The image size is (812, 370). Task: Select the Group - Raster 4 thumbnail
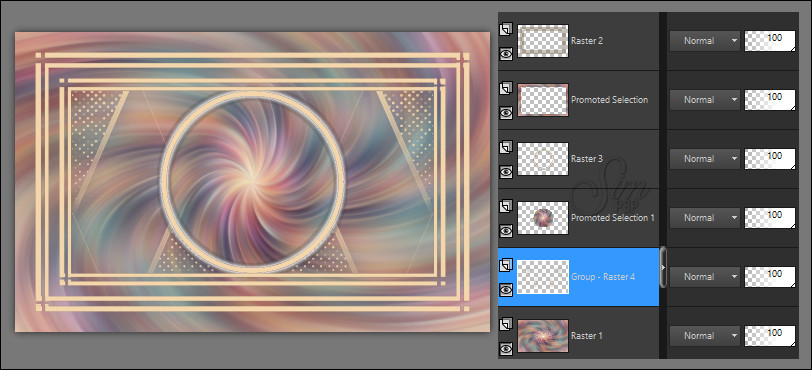coord(543,277)
